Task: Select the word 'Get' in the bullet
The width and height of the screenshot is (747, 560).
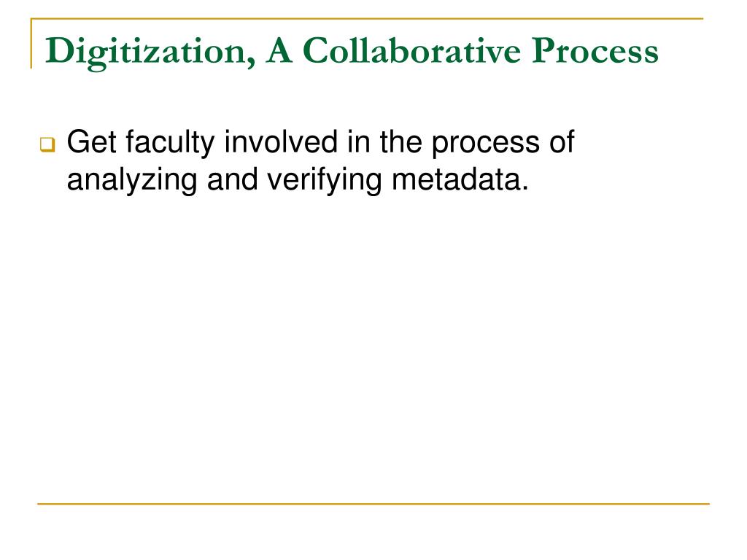Action: (x=91, y=142)
